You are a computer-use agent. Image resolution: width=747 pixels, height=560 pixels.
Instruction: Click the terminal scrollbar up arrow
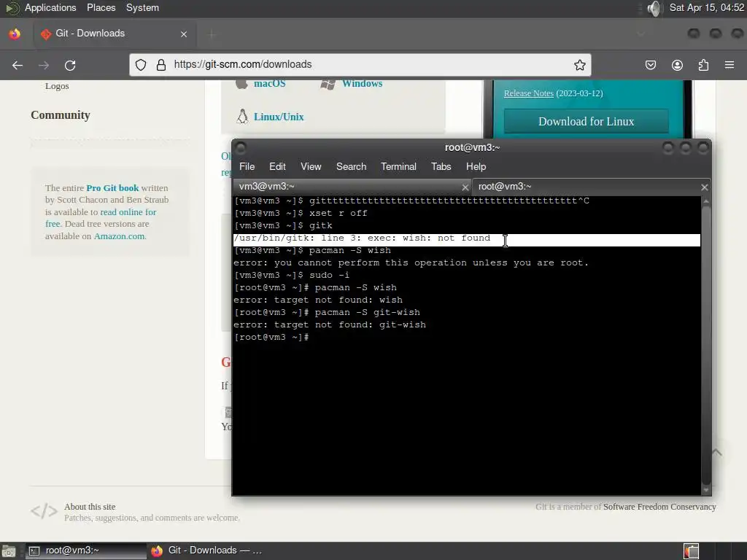coord(706,201)
